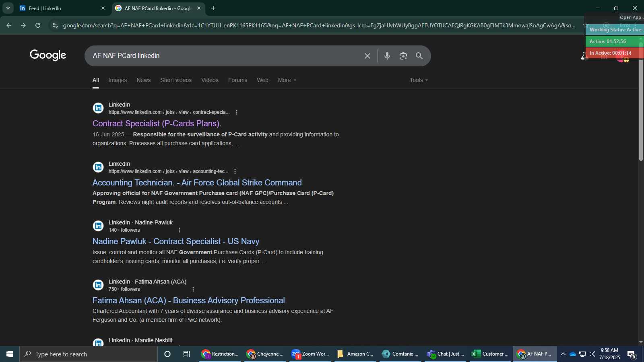Click the taskbar search box
The image size is (644, 362).
tap(89, 354)
